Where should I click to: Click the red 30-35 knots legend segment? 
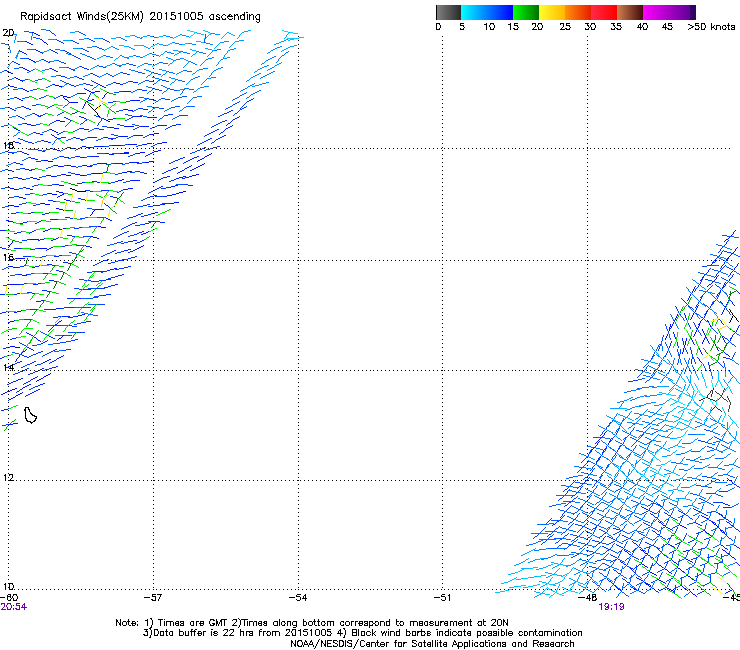(x=604, y=12)
